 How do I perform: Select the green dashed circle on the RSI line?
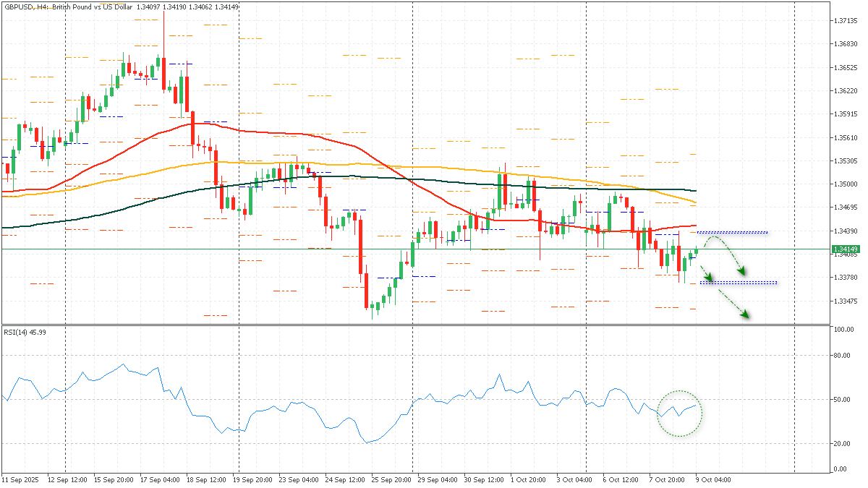[x=680, y=414]
